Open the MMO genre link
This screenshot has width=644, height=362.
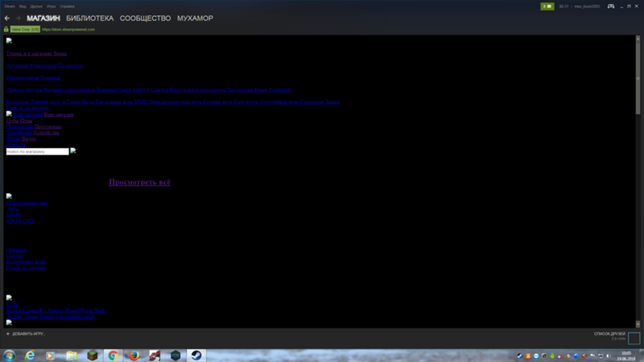coord(140,102)
